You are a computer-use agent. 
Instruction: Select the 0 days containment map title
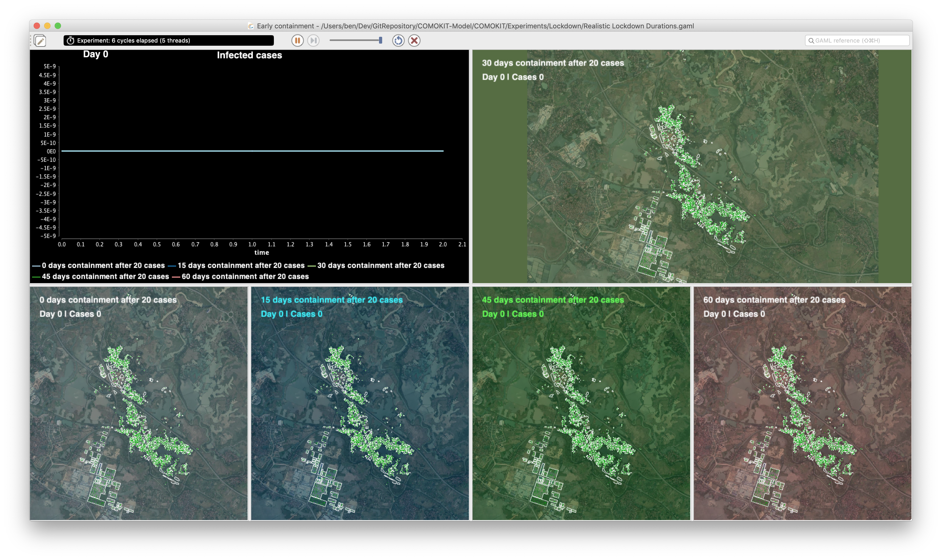coord(108,300)
